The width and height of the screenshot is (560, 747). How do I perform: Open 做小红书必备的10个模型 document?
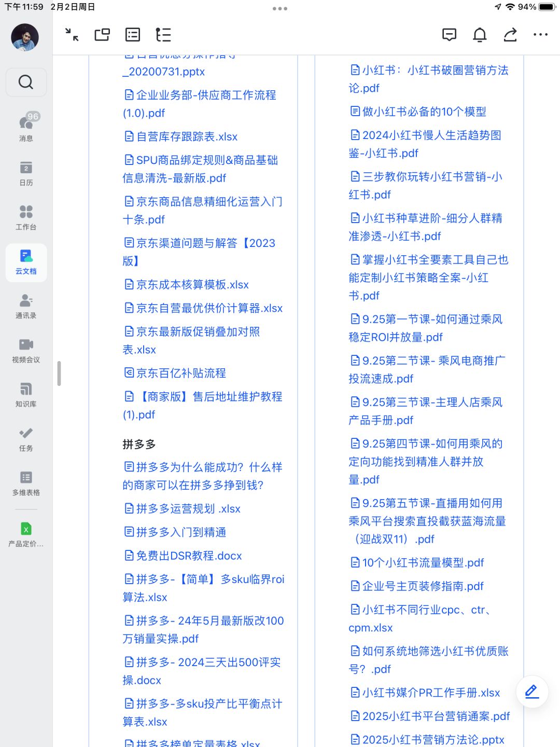[x=418, y=112]
